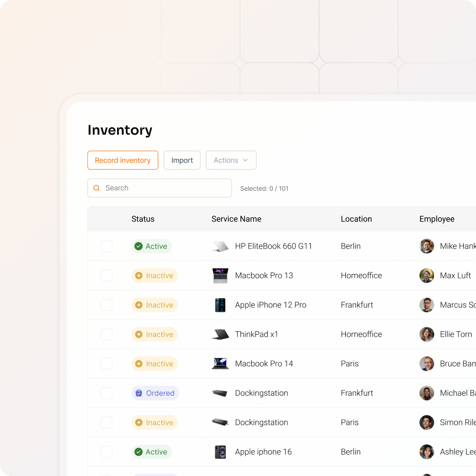
Task: Click the Apple iphone 16 name
Action: click(263, 452)
